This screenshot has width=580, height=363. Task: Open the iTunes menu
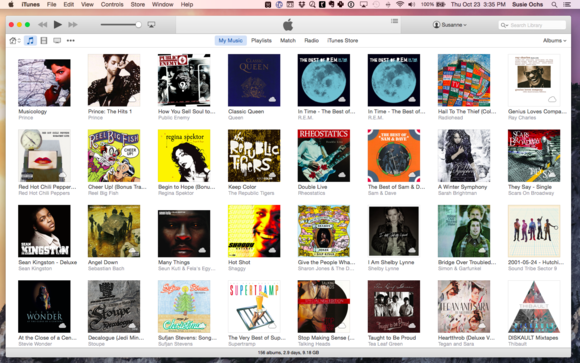click(x=30, y=4)
